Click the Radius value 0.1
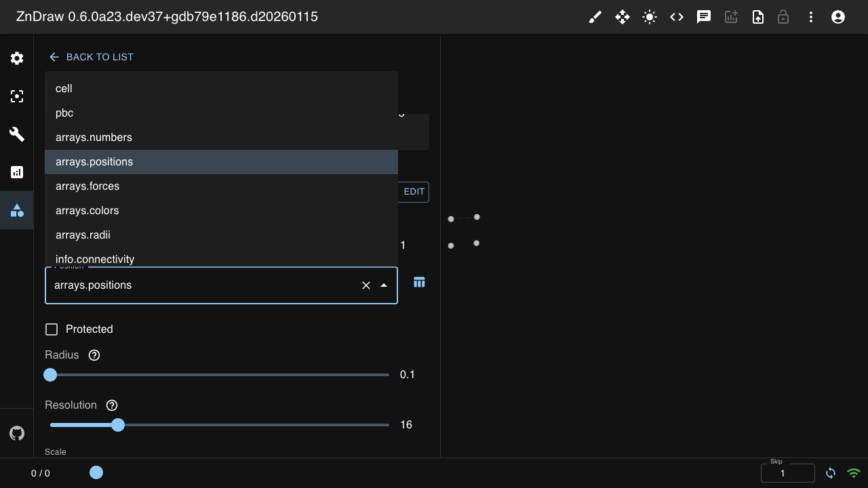 tap(408, 375)
